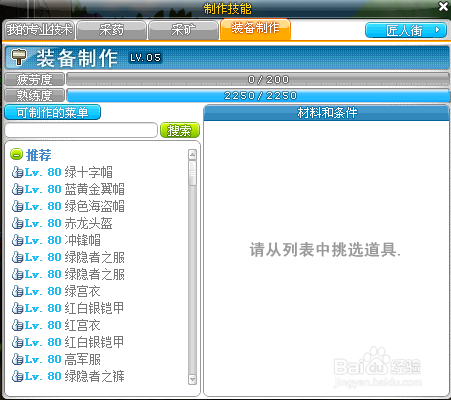451x400 pixels.
Task: Click thumbs-up icon beside 蓝黄金翼帽
Action: point(17,189)
